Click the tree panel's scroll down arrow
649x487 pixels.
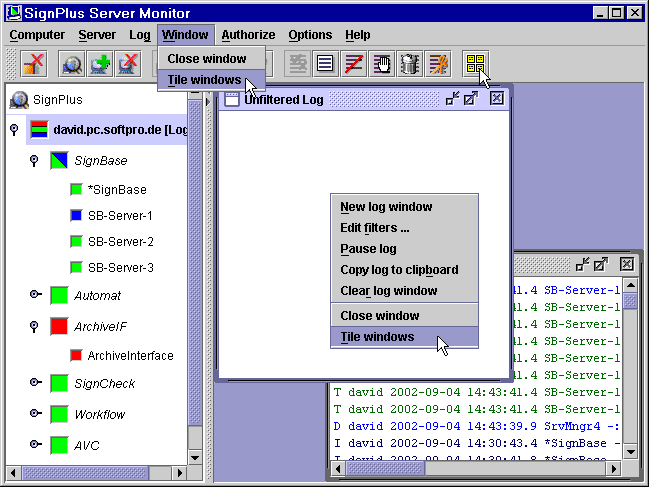pos(195,456)
